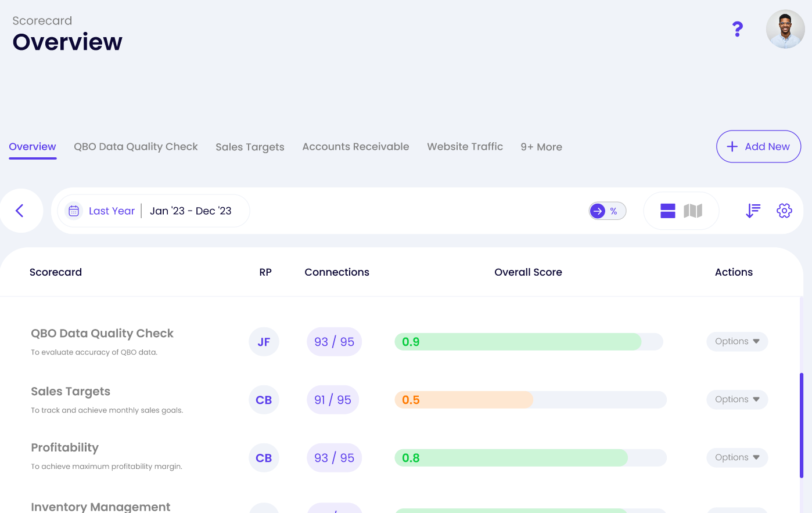Switch to the row list view icon
Screen dimensions: 812x513
[668, 211]
